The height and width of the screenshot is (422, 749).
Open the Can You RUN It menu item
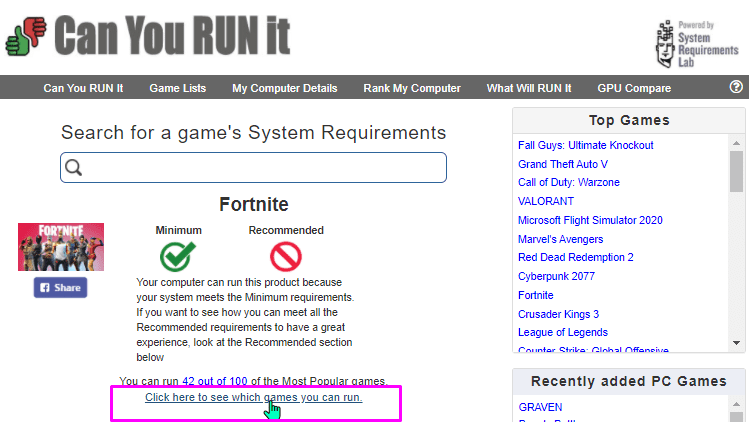coord(83,88)
